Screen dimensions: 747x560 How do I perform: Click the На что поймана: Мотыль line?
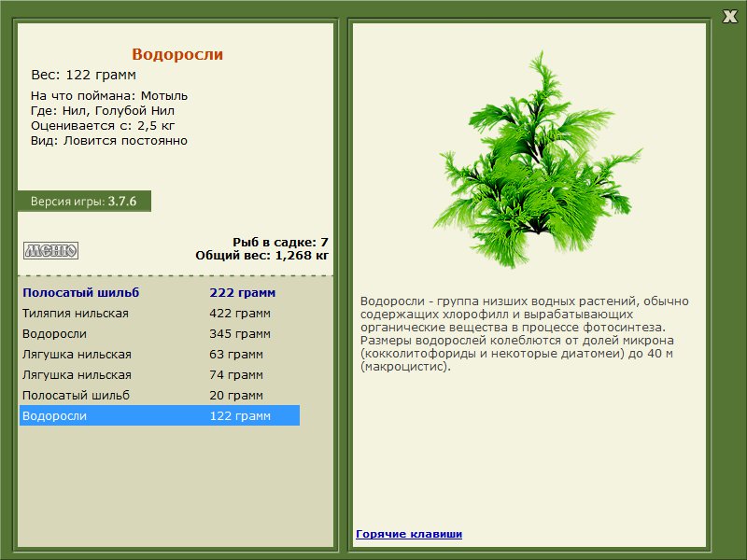(109, 96)
